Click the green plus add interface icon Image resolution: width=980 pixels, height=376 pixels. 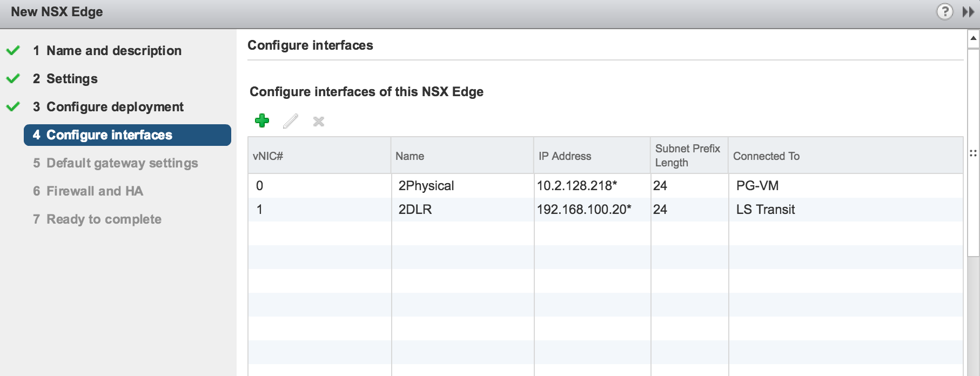(262, 120)
